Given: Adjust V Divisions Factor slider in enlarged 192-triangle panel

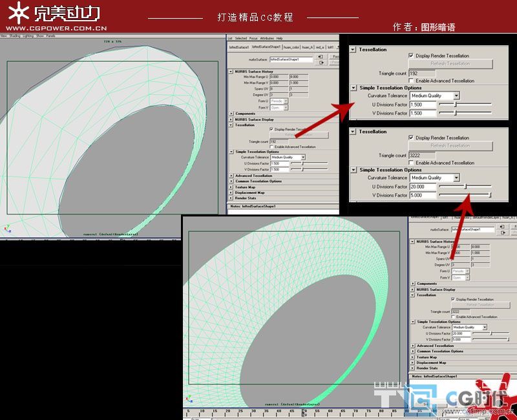Looking at the screenshot, I should click(x=465, y=113).
